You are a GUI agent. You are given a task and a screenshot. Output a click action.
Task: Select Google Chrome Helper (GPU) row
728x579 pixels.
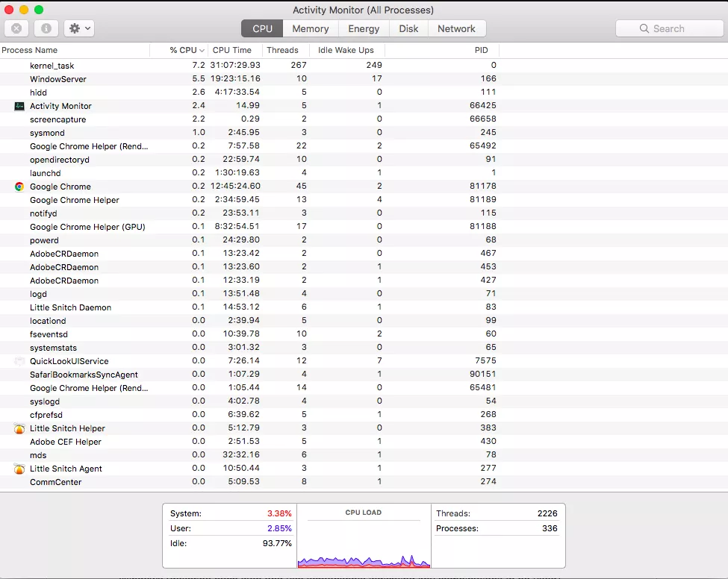(364, 227)
